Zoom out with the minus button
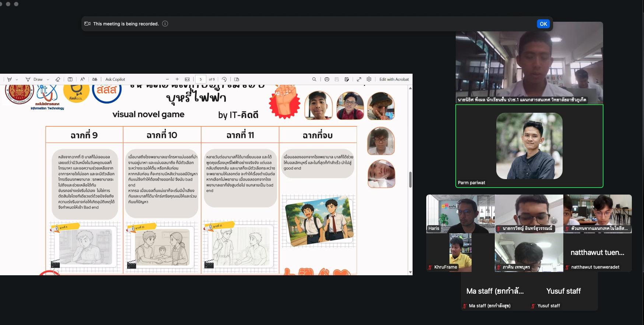644x325 pixels. click(167, 79)
